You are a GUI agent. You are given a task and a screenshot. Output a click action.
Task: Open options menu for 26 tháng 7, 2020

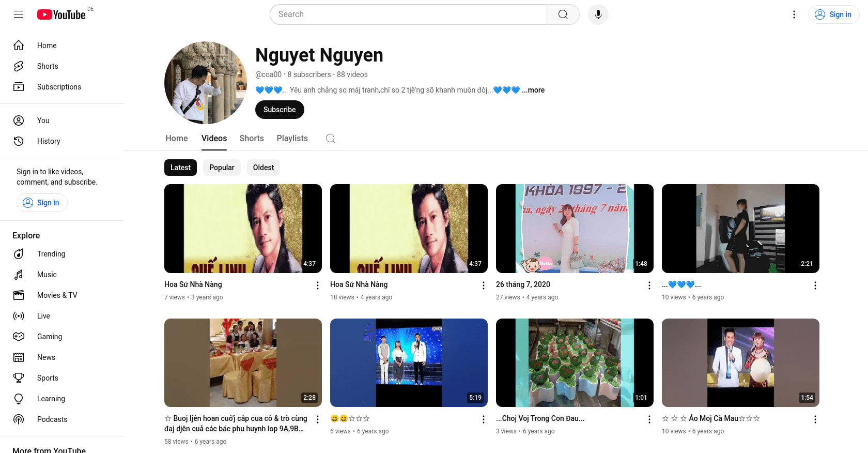coord(649,285)
